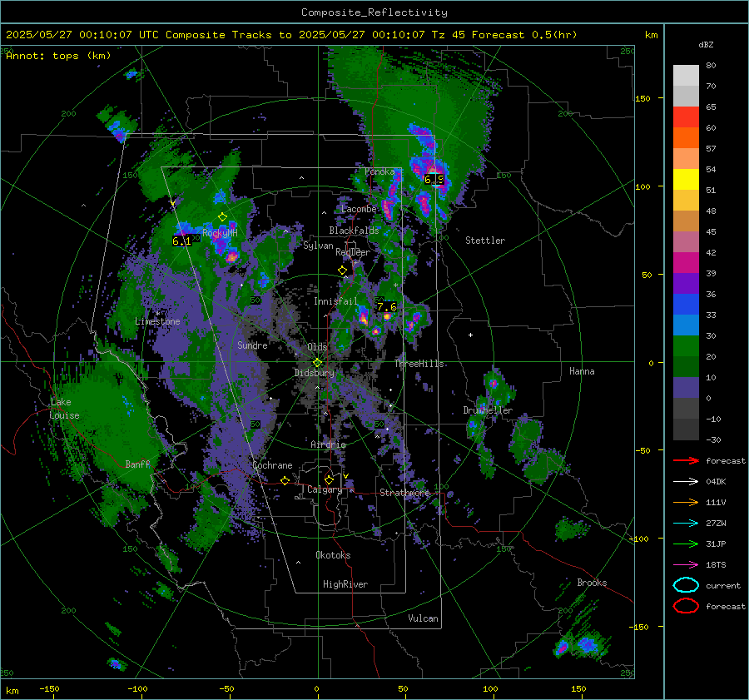Click the 'current' legend text
Screen dimensions: 749x700
723,585
